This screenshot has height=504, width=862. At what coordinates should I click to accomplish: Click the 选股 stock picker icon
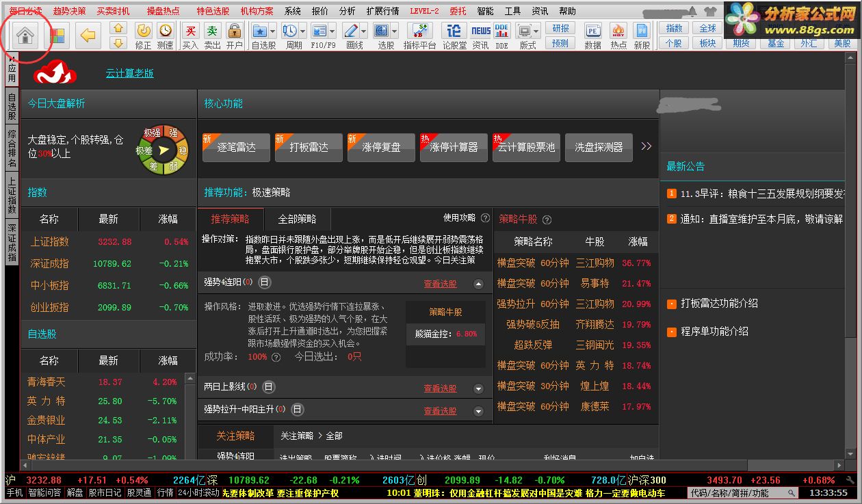point(381,31)
